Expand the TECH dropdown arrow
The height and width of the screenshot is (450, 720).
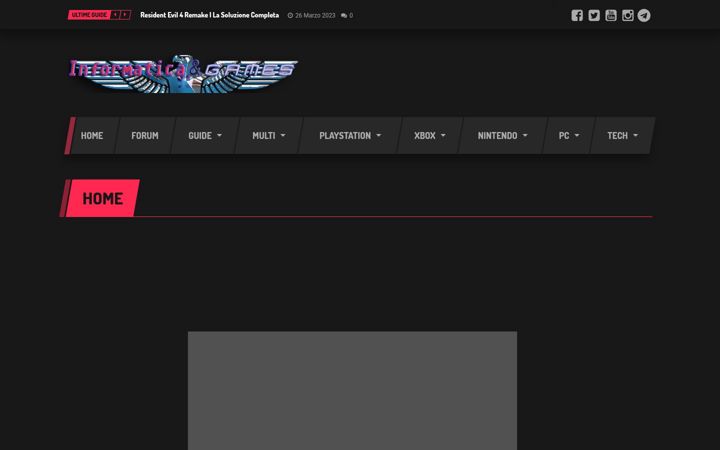coord(636,135)
